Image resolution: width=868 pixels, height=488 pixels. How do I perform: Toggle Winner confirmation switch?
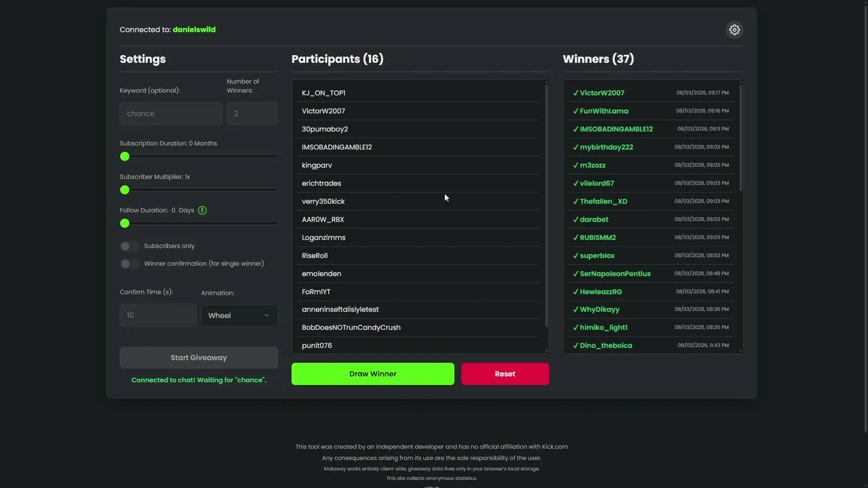(x=129, y=264)
